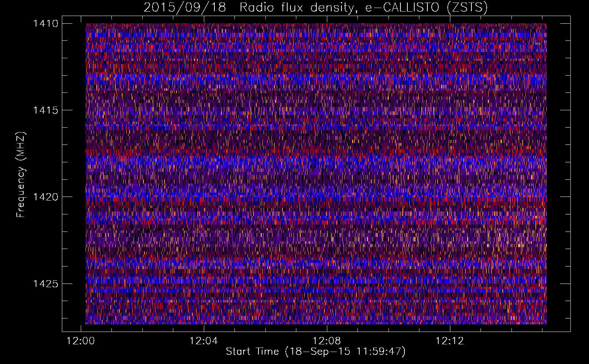
Task: Click the 12:08 time axis label
Action: (327, 341)
